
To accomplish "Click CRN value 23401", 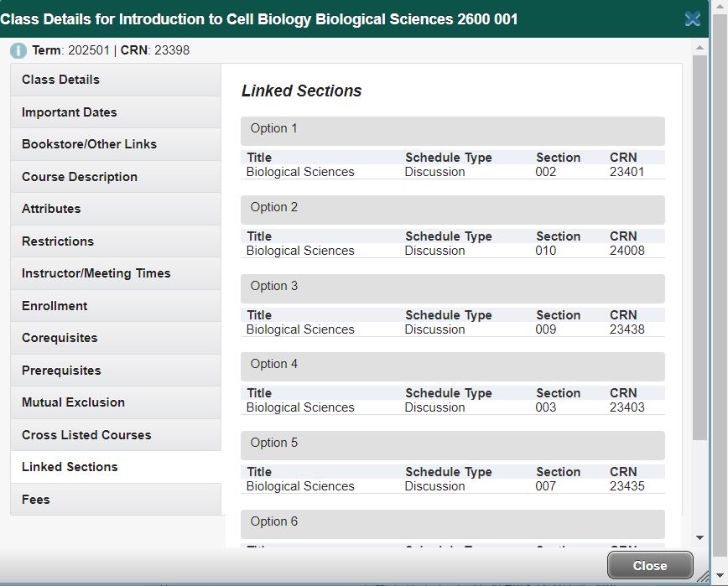I will point(627,172).
